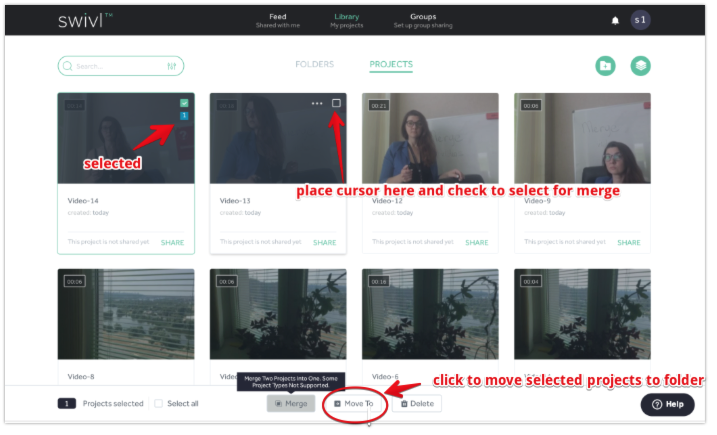This screenshot has height=435, width=717.
Task: Click the Delete button
Action: pyautogui.click(x=416, y=404)
